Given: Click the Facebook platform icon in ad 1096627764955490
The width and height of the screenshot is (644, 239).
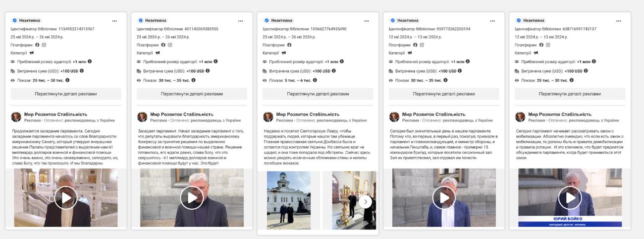Looking at the screenshot, I should (x=289, y=45).
